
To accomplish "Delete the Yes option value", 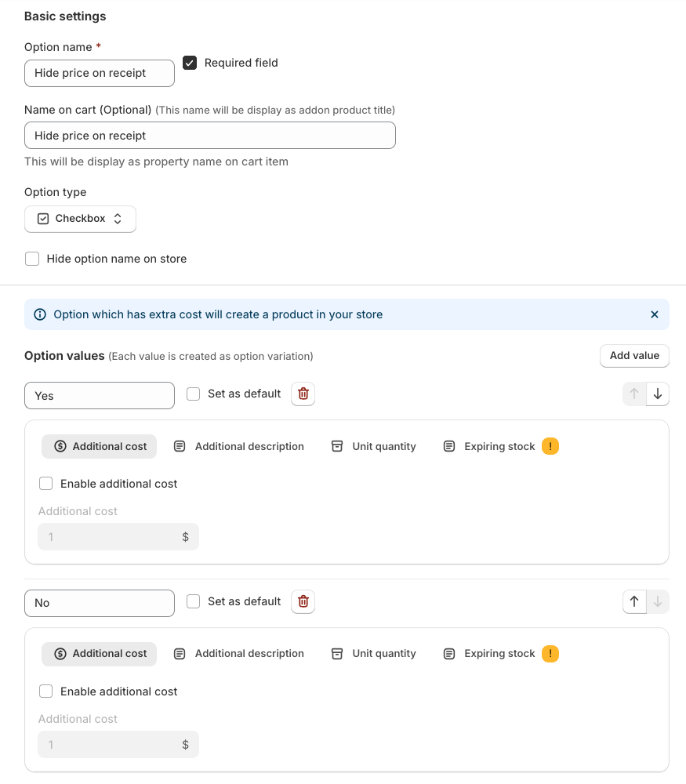I will click(303, 394).
